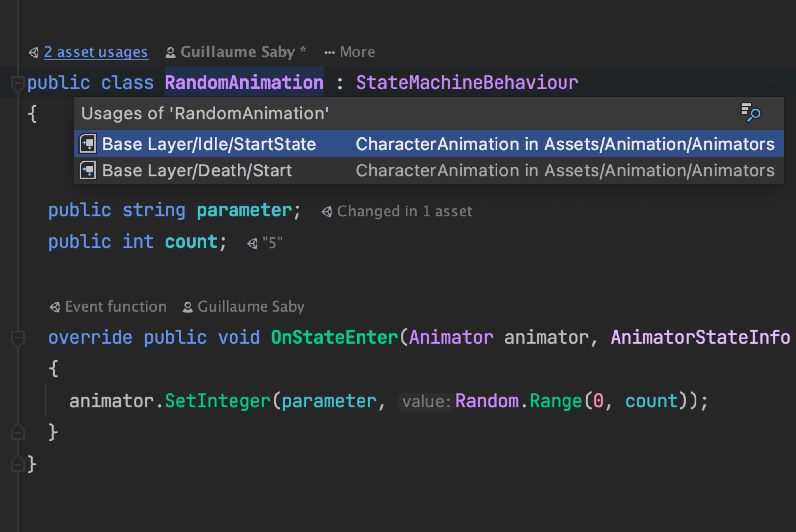Open the 'Changed in 1 asset' hint
The image size is (796, 532).
404,211
